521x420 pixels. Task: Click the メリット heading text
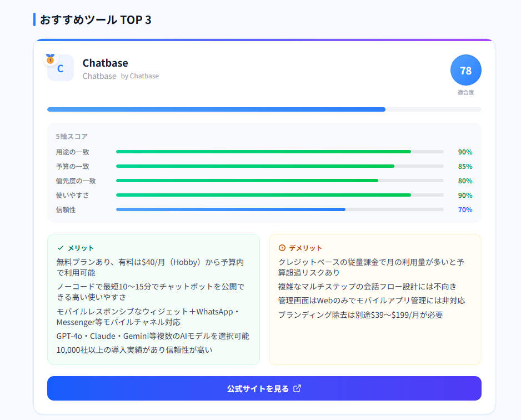coord(81,248)
